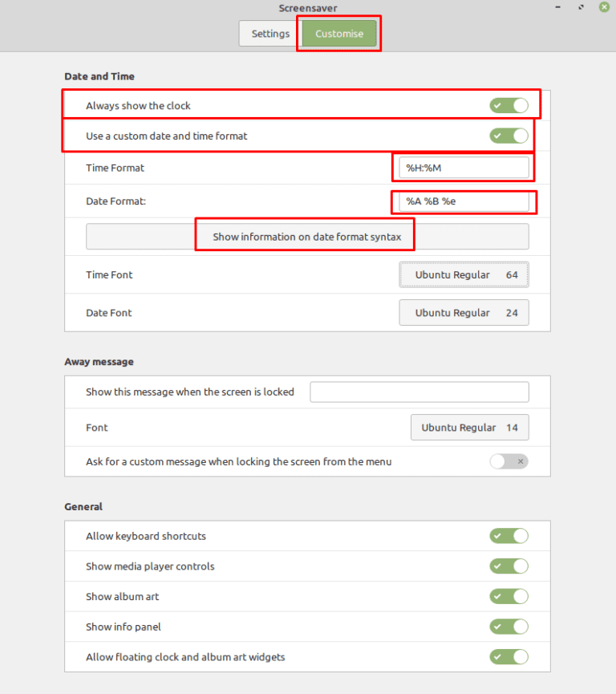Toggle the Show info panel switch

(x=509, y=627)
